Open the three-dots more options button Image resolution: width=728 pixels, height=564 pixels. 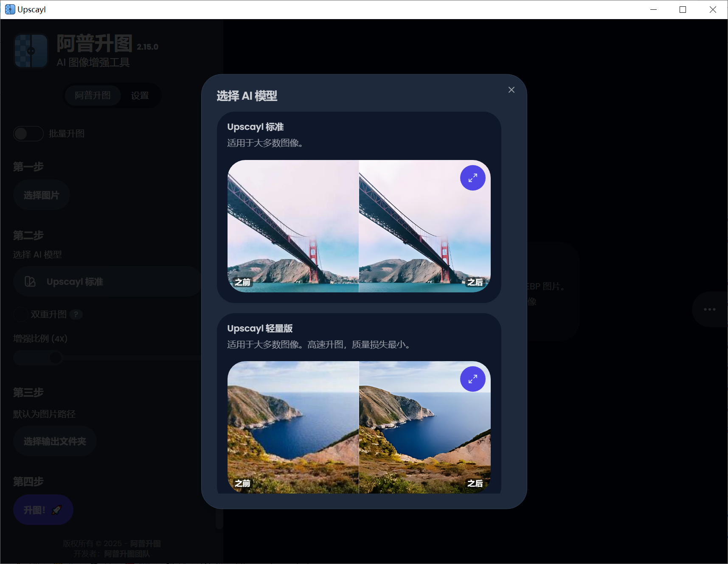coord(710,309)
